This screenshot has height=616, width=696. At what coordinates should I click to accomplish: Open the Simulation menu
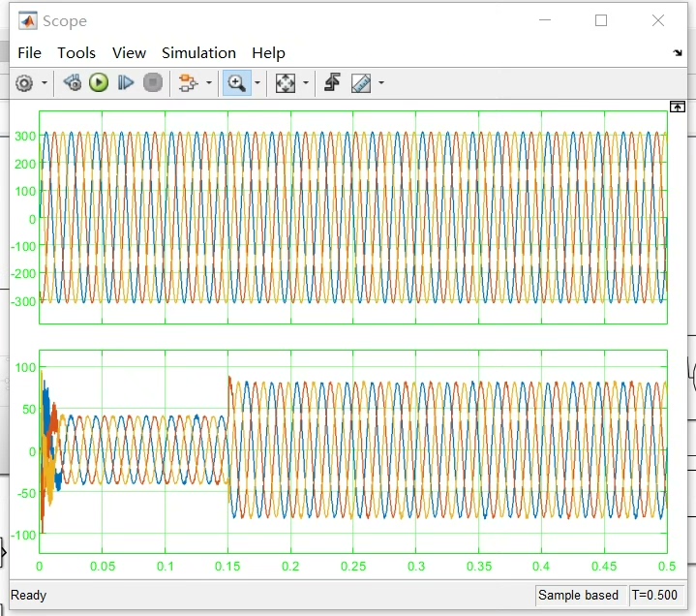(x=198, y=53)
